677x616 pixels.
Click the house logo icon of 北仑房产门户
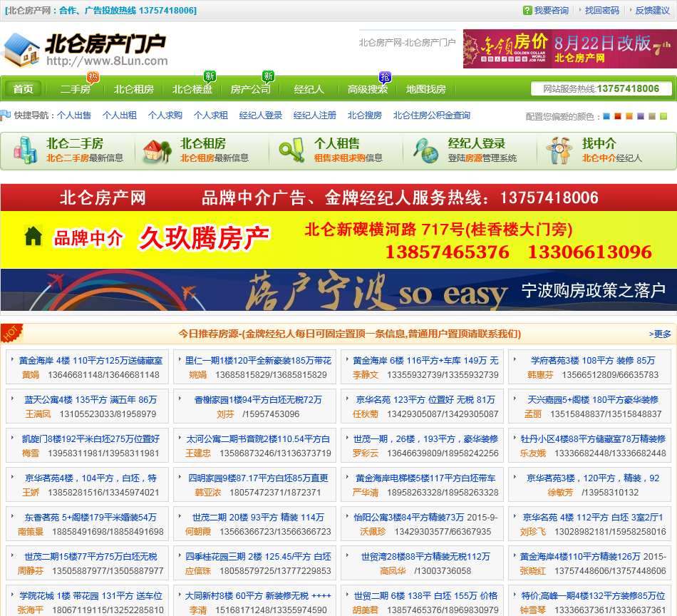21,50
